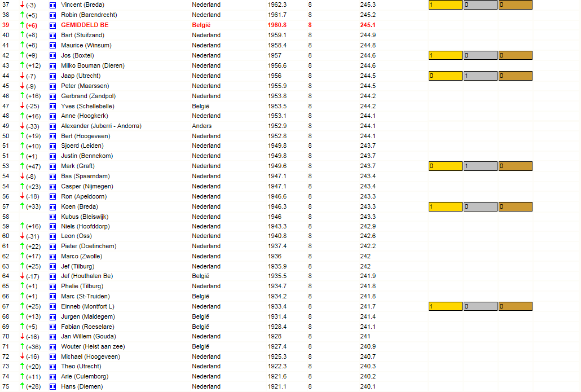581x392 pixels.
Task: Click the red GEMIDDELD BE label
Action: tap(85, 25)
